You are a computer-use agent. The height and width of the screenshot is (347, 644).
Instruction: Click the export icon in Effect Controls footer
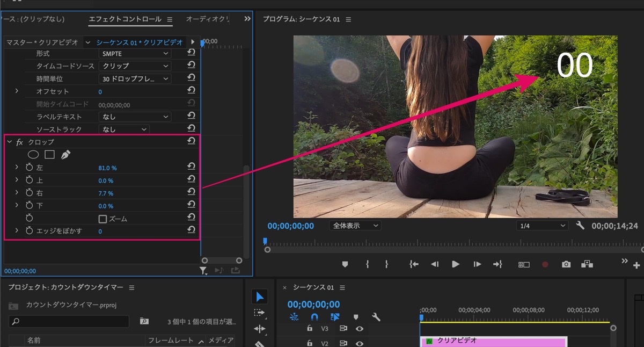pos(235,271)
